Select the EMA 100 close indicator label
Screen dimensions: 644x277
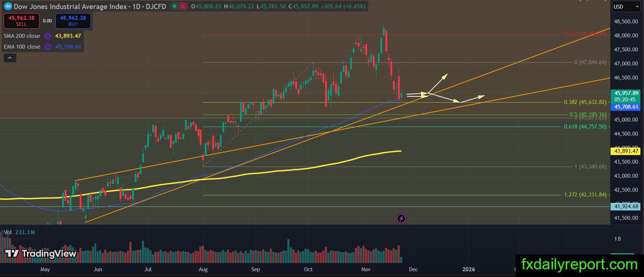pos(22,47)
